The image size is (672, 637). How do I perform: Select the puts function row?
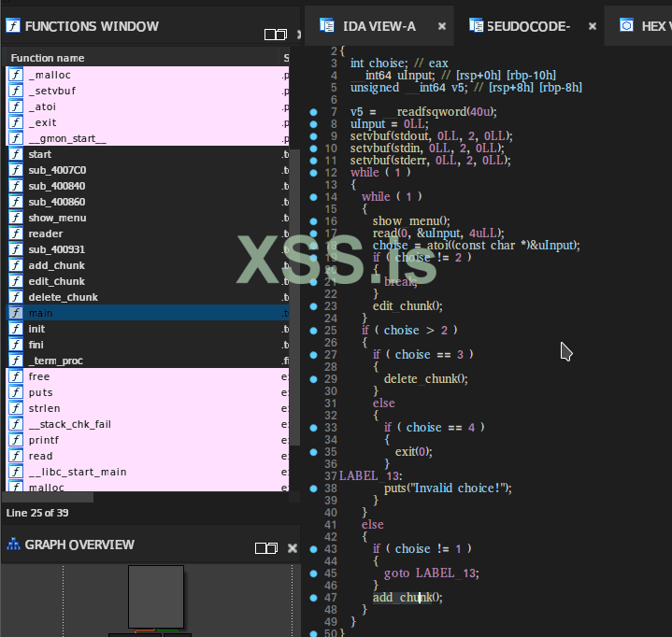click(147, 392)
